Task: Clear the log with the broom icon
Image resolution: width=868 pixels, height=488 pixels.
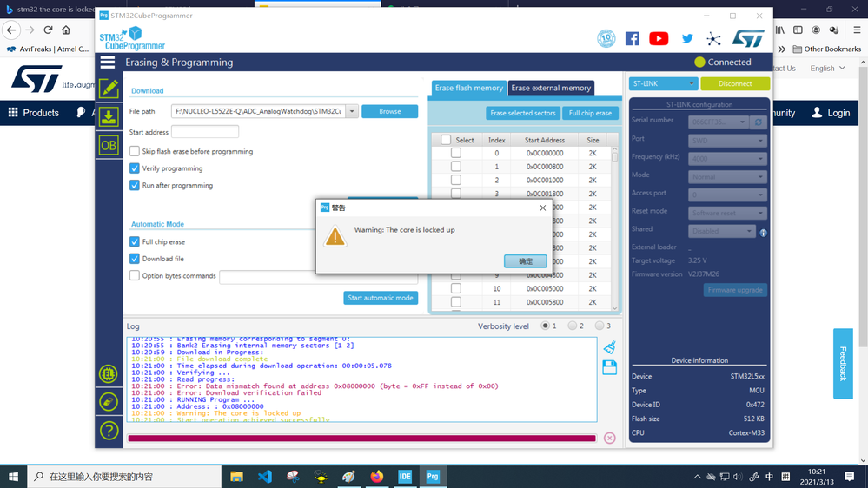Action: pyautogui.click(x=609, y=347)
